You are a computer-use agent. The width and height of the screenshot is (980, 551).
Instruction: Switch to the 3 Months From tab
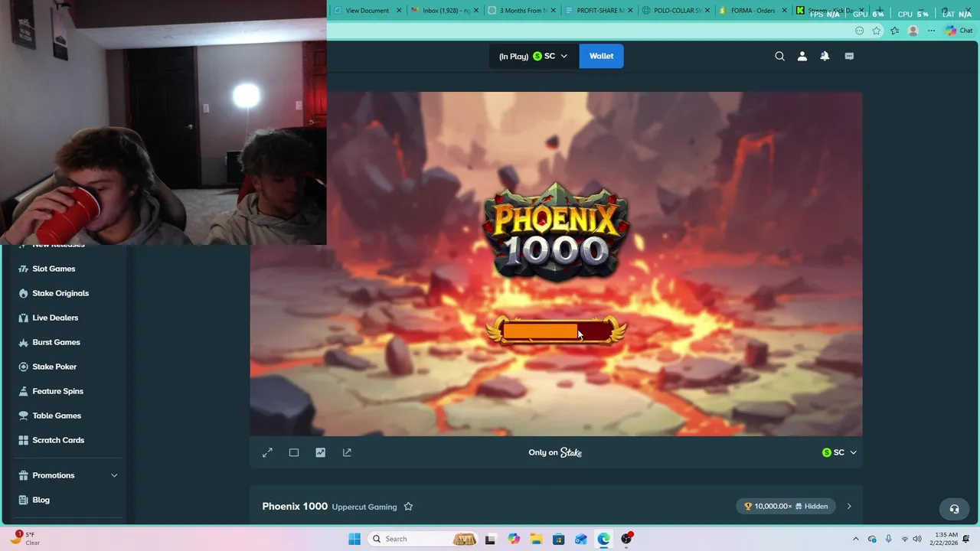[x=524, y=11]
